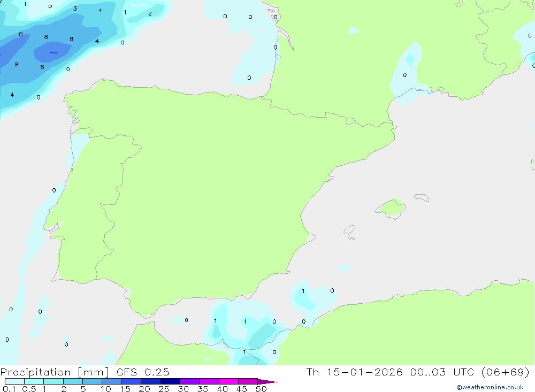
Task: Pick the 10–15 mm legend swatch
Action: (x=112, y=381)
